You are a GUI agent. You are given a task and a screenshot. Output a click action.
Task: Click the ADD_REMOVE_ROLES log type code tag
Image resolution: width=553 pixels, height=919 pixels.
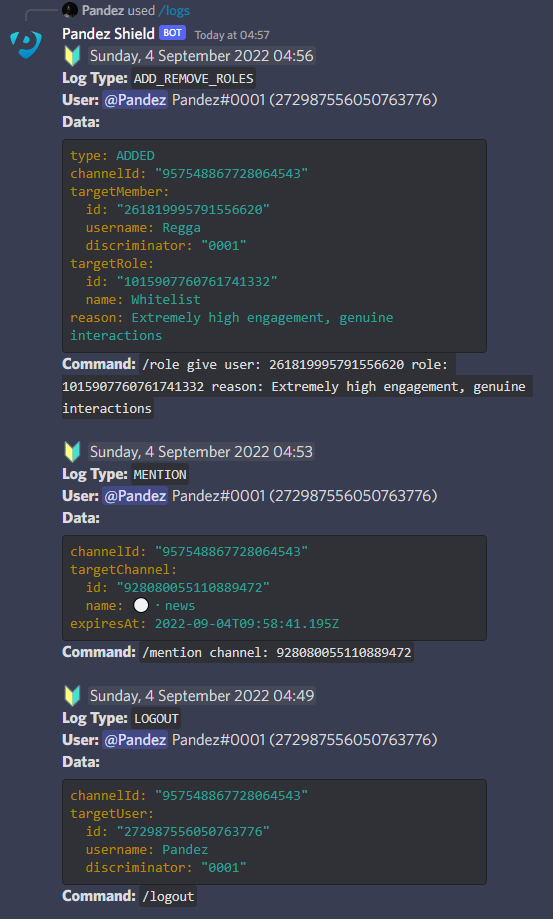[x=193, y=79]
